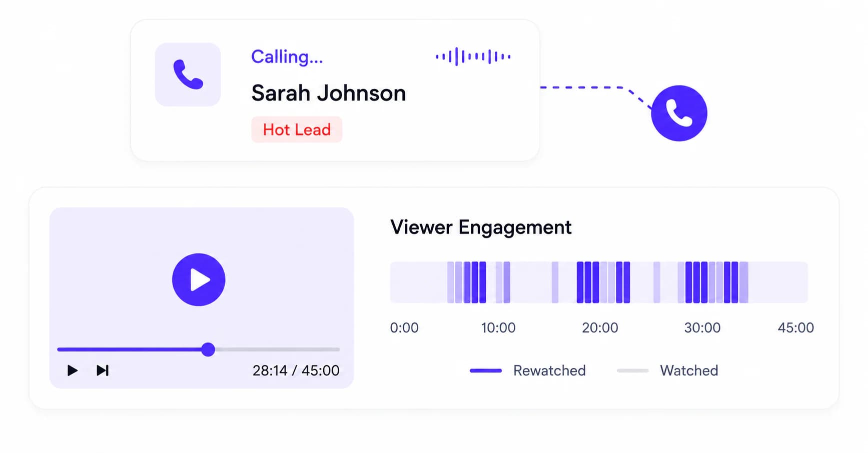Click the video progress slider handle
The height and width of the screenshot is (453, 868).
point(208,349)
